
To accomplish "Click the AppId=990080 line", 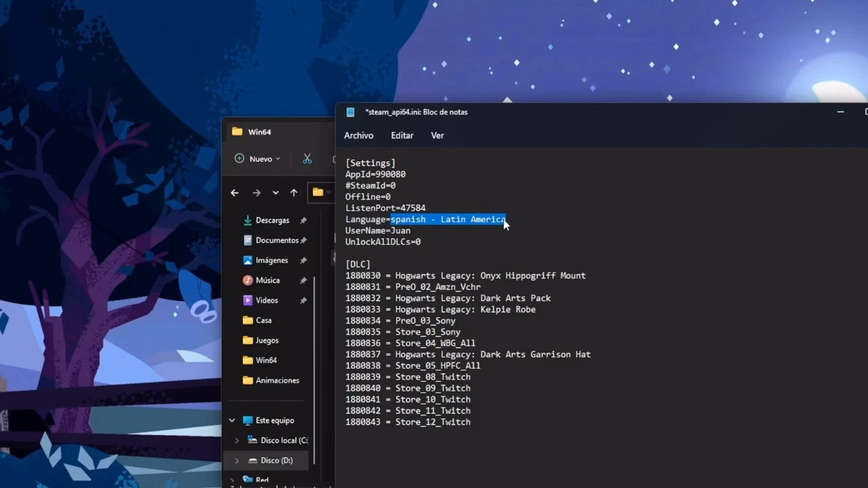I will [x=376, y=174].
